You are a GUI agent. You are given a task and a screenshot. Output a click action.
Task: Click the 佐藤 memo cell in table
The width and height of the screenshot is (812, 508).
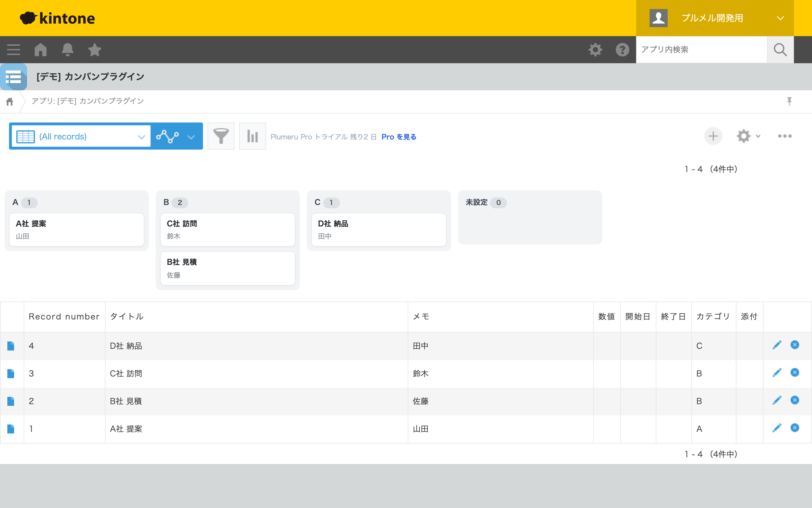[x=500, y=401]
